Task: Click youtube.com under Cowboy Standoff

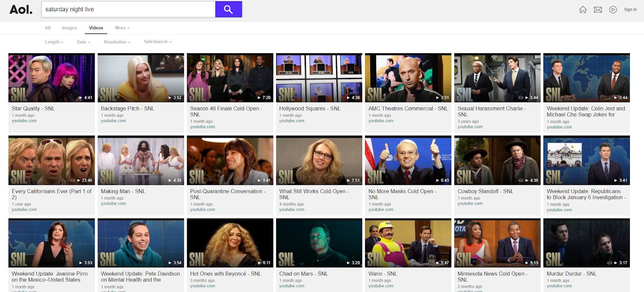Action: coord(470,204)
